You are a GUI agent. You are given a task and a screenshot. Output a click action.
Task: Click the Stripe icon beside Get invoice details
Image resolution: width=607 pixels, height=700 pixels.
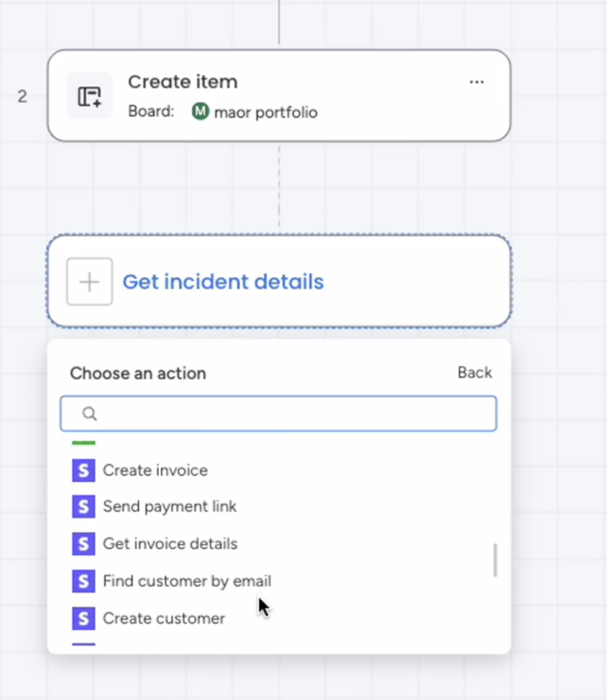pyautogui.click(x=83, y=544)
